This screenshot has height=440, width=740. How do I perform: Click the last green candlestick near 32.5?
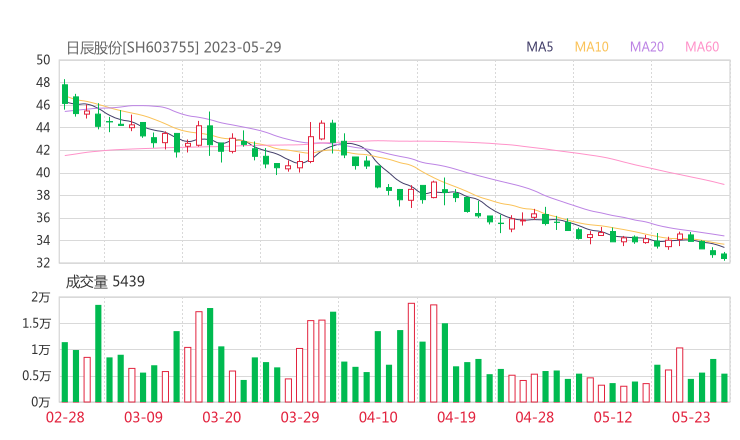tap(724, 256)
